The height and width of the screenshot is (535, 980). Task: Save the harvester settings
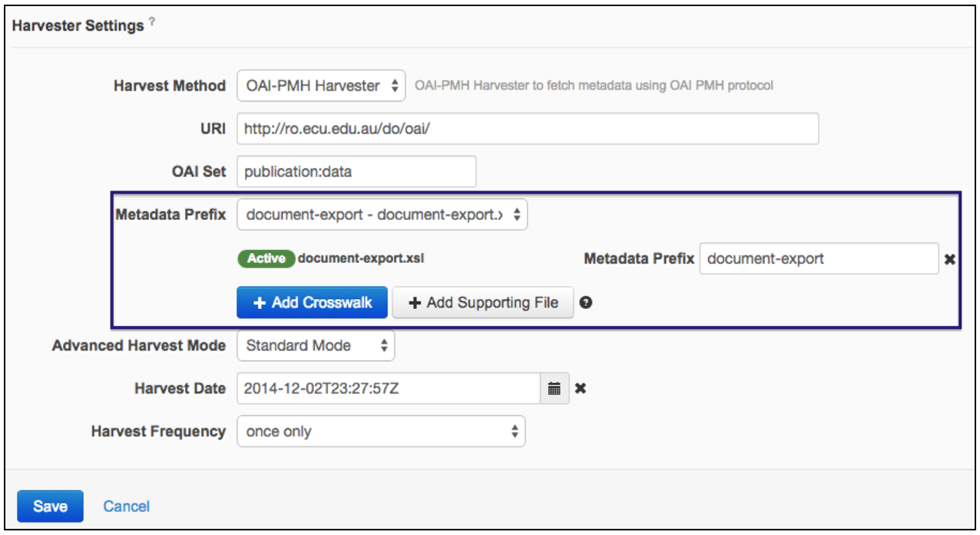50,507
